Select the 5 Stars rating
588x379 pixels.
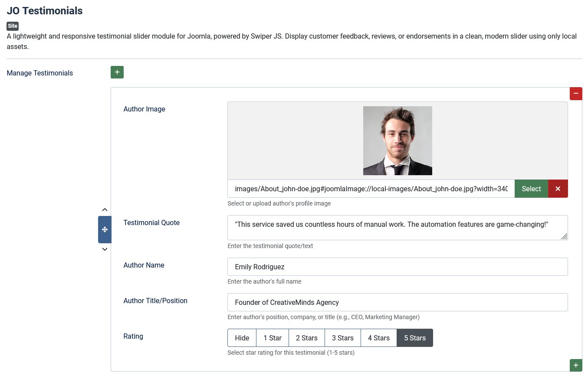414,338
